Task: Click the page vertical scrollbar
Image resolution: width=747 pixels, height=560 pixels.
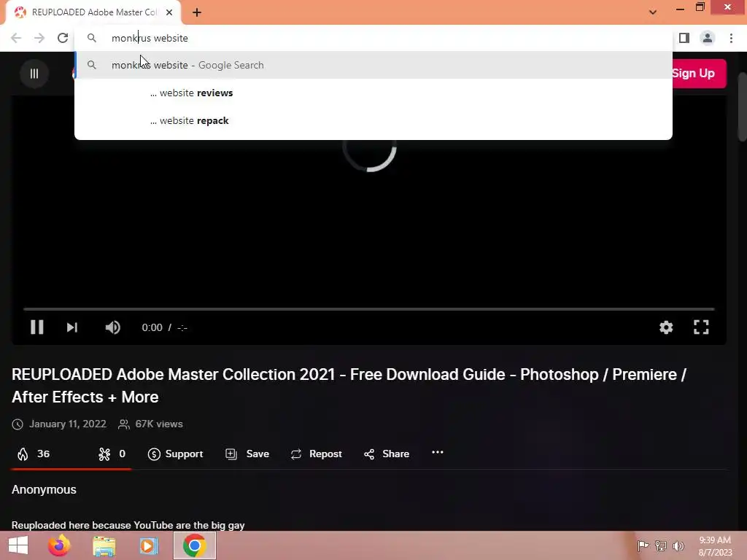Action: 742,107
